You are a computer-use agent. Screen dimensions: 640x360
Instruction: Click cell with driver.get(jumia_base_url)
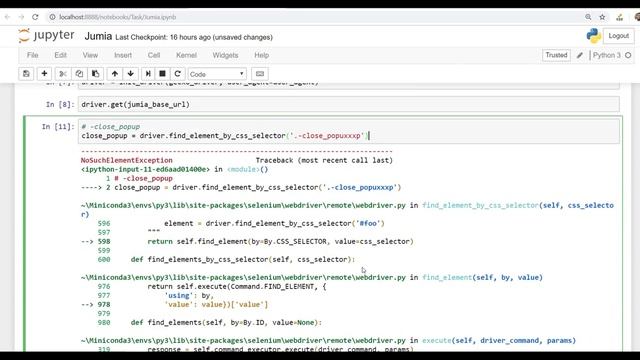349,104
